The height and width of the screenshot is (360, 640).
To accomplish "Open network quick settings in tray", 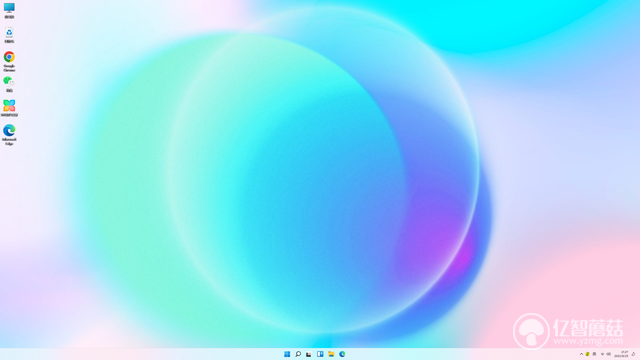I will tap(602, 354).
